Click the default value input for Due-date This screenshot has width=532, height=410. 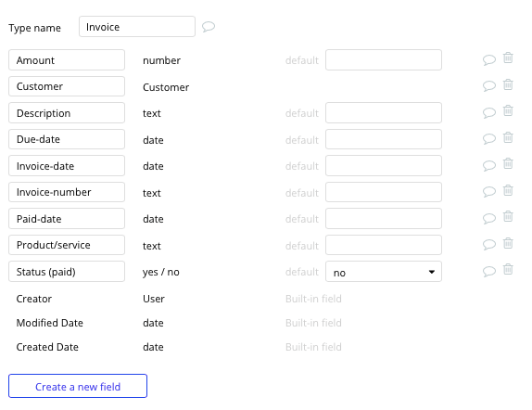[x=384, y=139]
